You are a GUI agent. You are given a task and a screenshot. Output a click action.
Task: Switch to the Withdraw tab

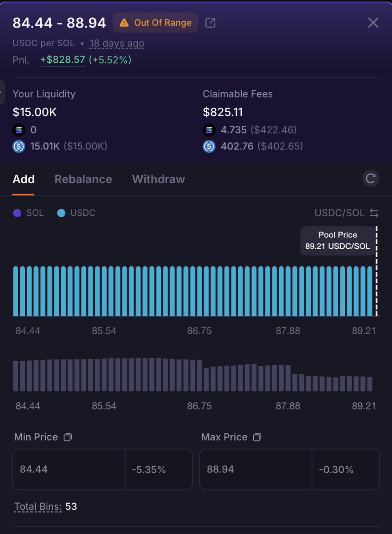coord(158,179)
